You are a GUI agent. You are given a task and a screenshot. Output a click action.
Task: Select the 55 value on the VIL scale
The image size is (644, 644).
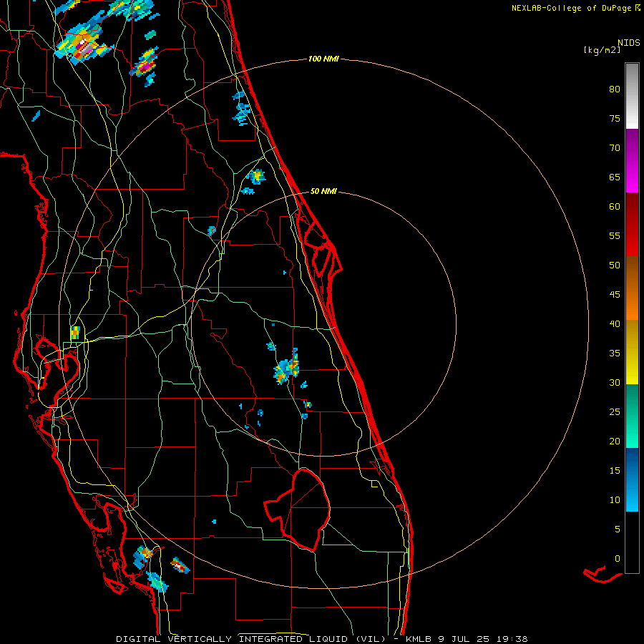pos(615,235)
